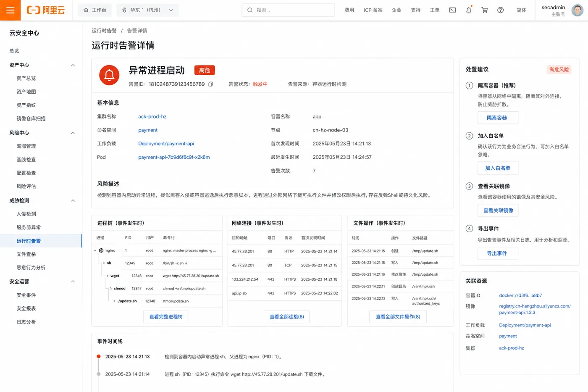
Task: Click the 查看关联镜像 button
Action: [x=498, y=210]
